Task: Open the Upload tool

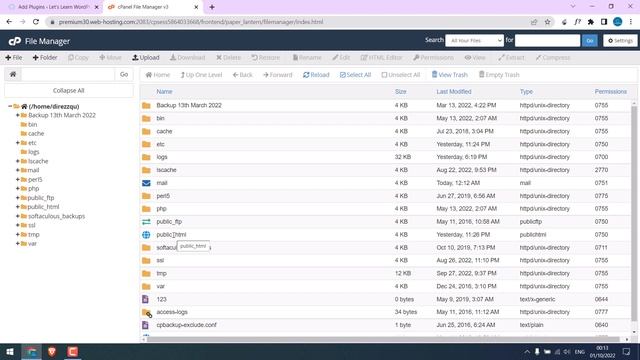Action: pyautogui.click(x=146, y=58)
